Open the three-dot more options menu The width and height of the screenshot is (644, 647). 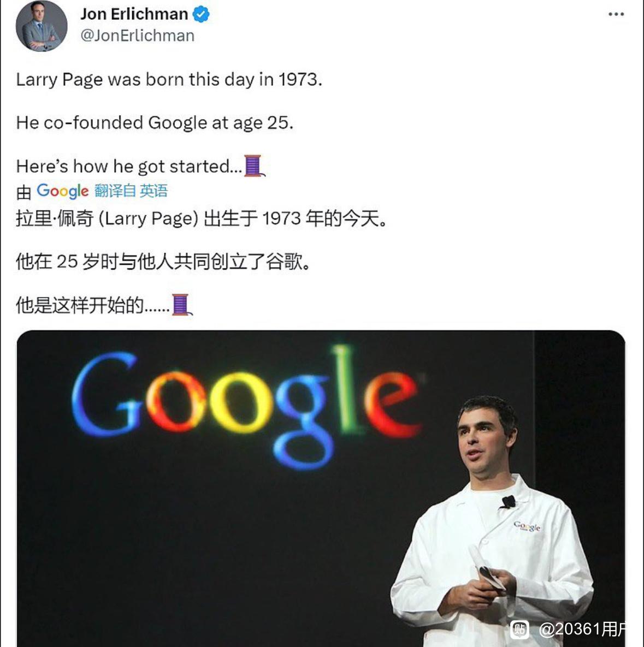click(x=616, y=14)
